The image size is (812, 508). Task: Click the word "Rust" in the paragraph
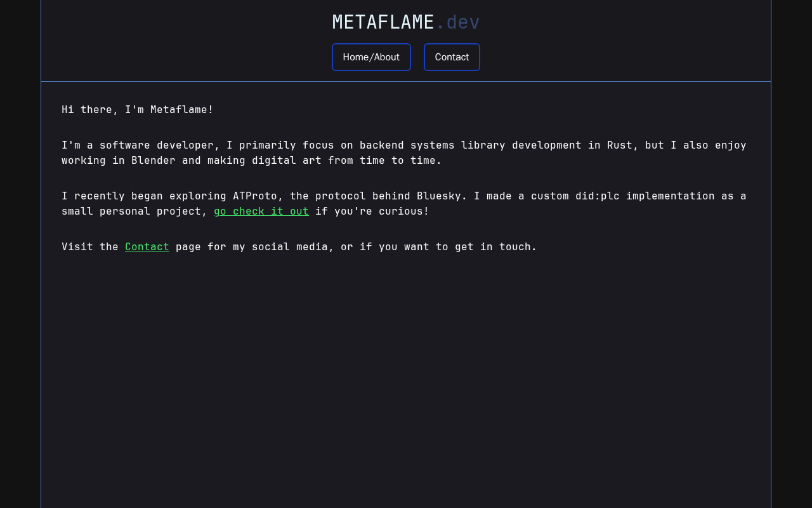(x=620, y=145)
